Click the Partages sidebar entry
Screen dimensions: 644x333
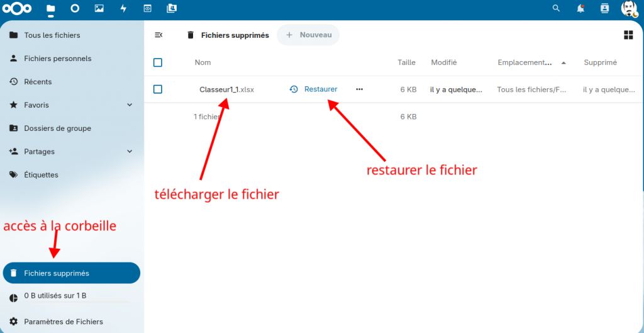pos(72,151)
